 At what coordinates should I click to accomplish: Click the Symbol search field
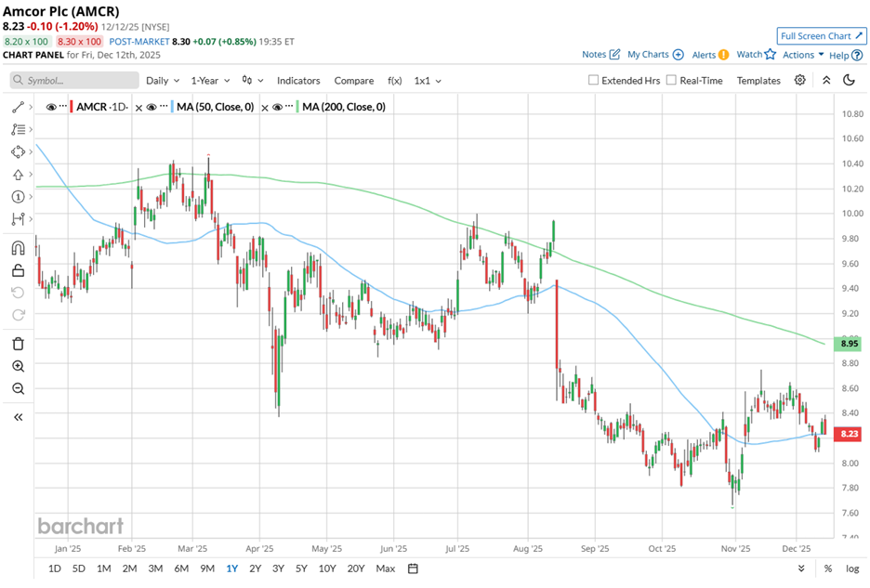(74, 81)
